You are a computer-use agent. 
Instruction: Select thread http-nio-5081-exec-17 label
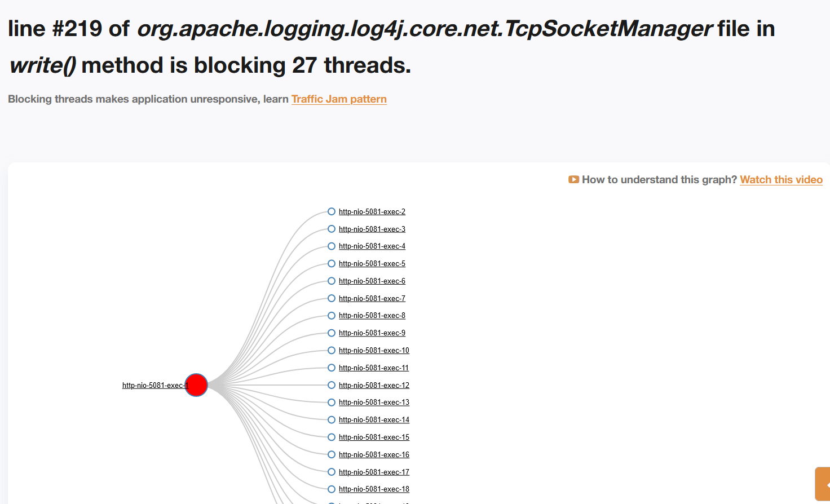(374, 472)
